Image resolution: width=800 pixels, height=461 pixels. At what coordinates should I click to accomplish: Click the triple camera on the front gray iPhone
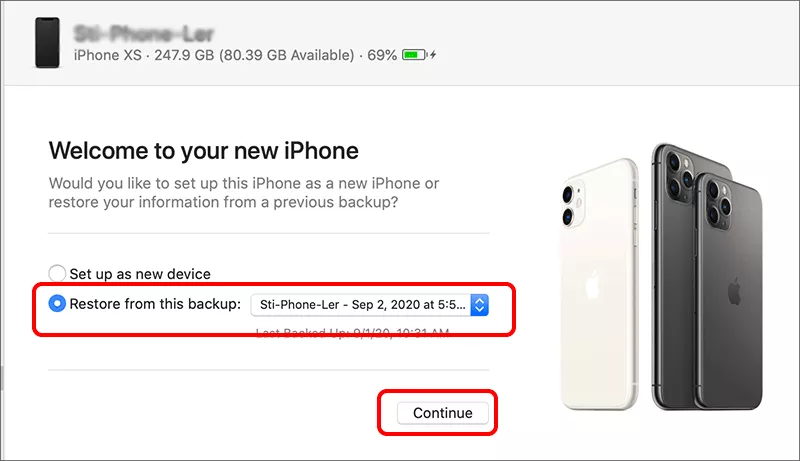pos(718,203)
